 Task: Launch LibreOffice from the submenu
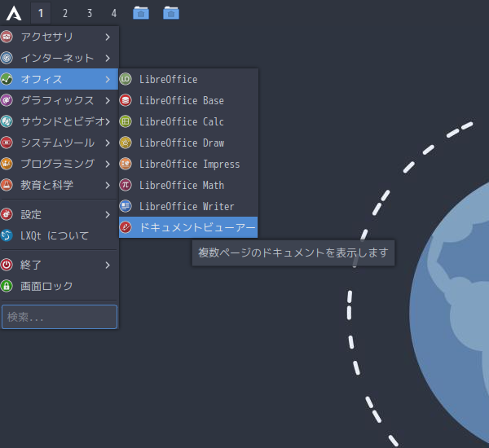coord(188,79)
